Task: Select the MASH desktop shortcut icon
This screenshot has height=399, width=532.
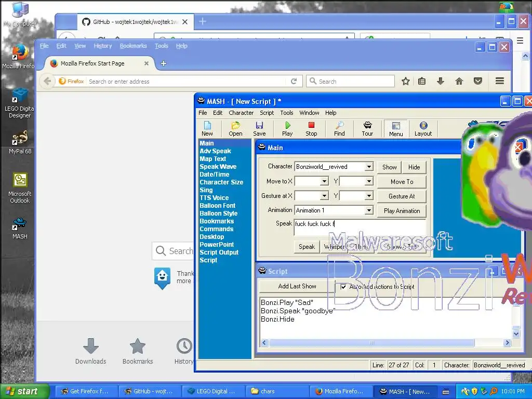Action: click(x=20, y=228)
